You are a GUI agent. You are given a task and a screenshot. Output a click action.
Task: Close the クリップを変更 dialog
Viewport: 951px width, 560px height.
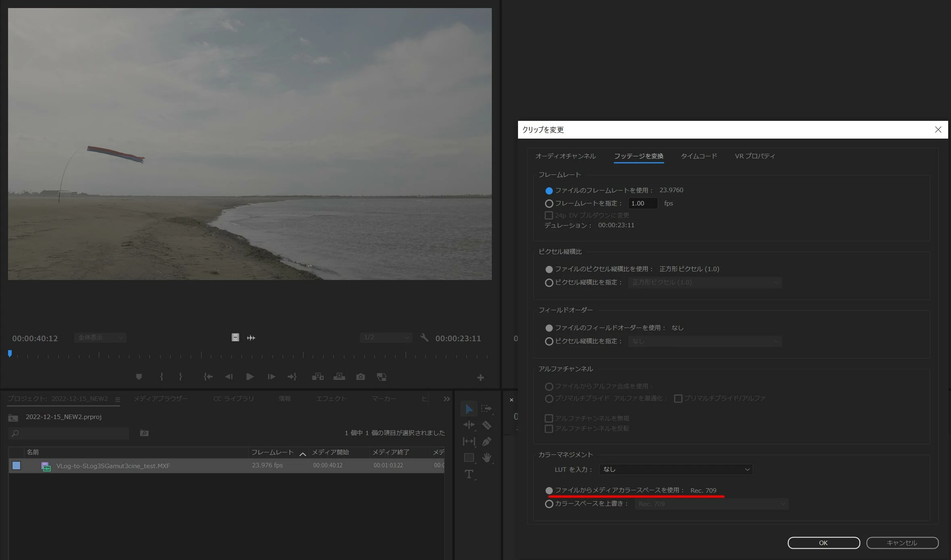pyautogui.click(x=938, y=130)
